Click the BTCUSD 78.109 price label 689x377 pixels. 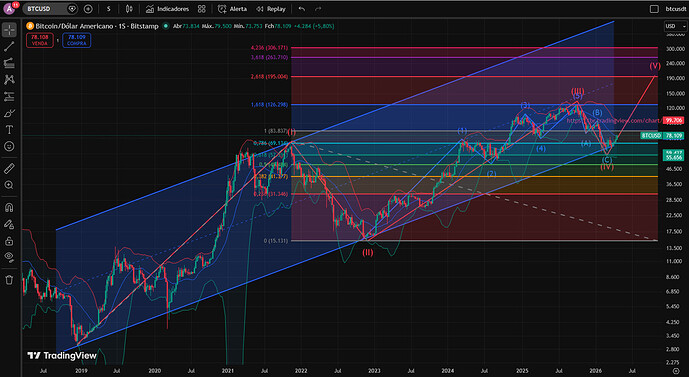[663, 136]
